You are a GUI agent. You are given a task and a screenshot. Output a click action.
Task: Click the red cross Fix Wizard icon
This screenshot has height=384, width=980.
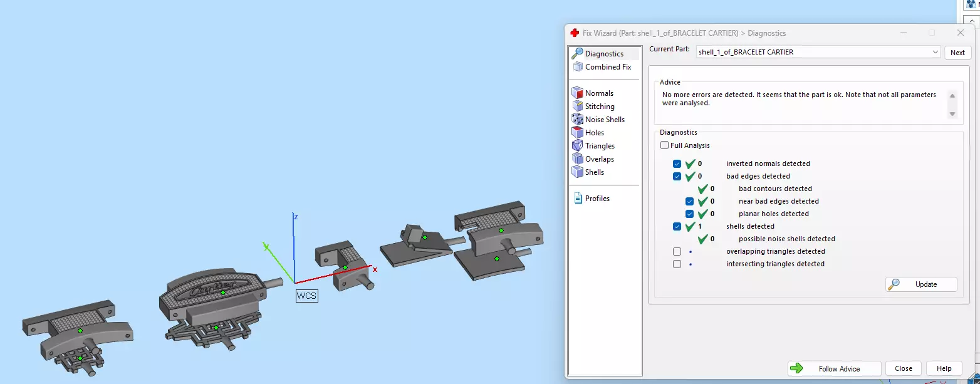575,33
